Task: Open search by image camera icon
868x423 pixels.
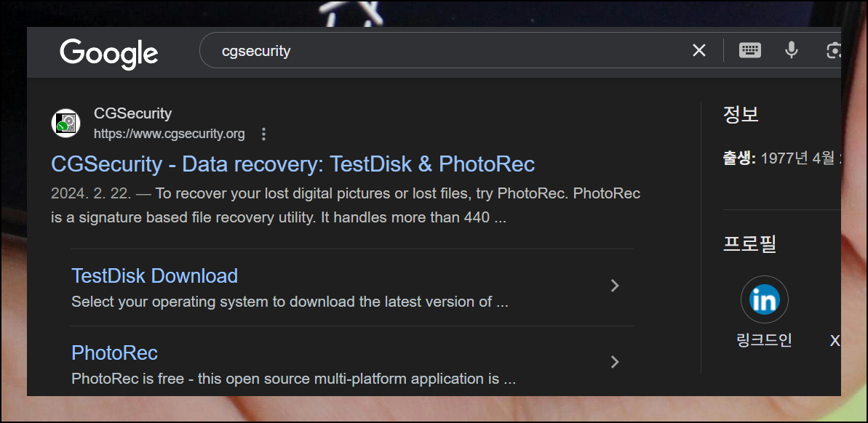Action: click(833, 51)
